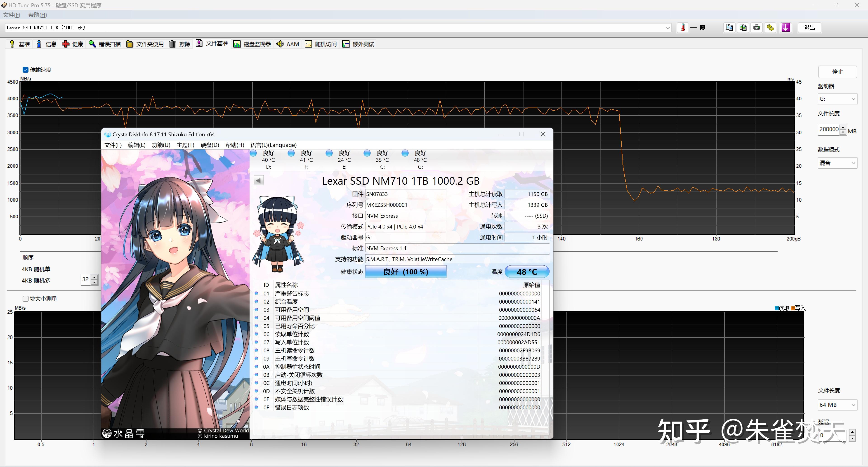The width and height of the screenshot is (868, 467).
Task: Increase 4KB 随机单 value with up stepper
Action: tap(94, 277)
